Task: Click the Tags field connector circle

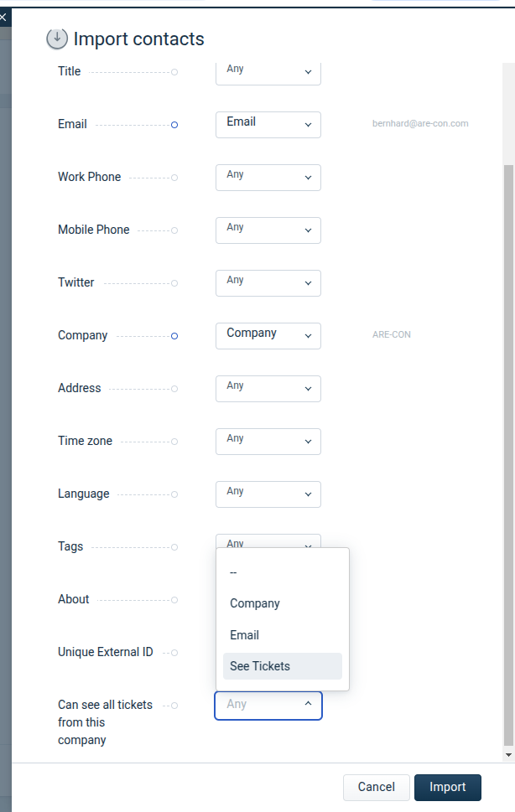Action: pos(174,547)
